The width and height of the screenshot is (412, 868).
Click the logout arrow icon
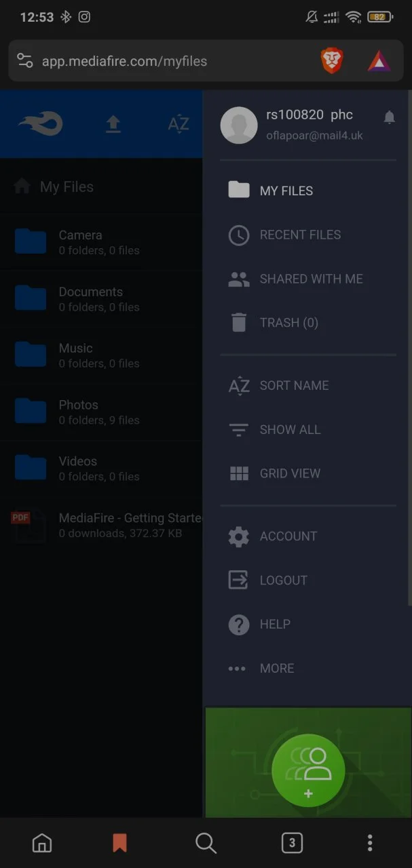pos(238,580)
